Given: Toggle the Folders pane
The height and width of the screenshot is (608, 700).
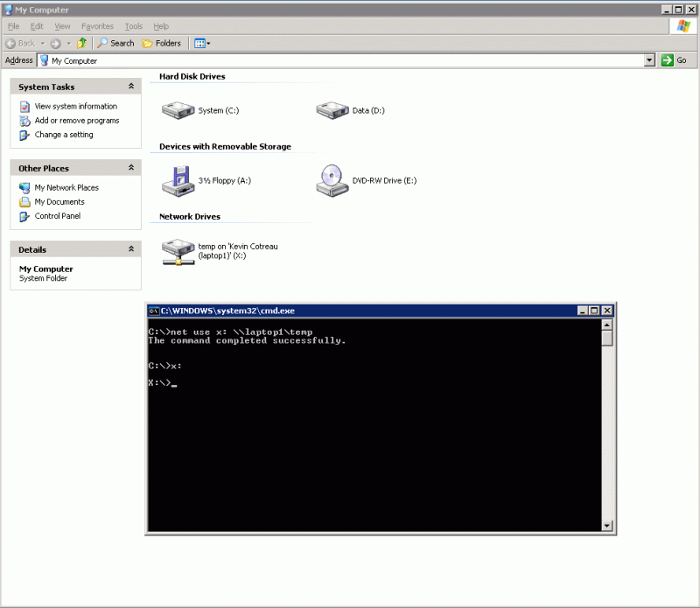Looking at the screenshot, I should click(162, 43).
